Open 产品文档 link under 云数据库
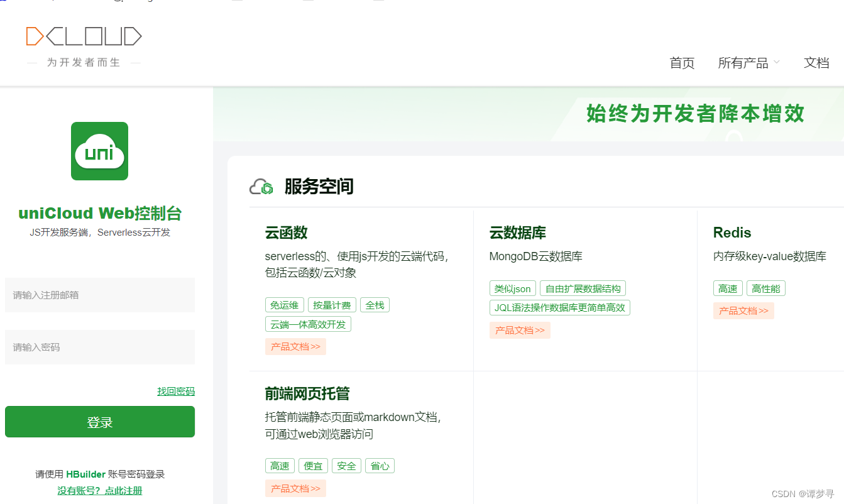Screen dimensions: 844x504 tap(520, 330)
